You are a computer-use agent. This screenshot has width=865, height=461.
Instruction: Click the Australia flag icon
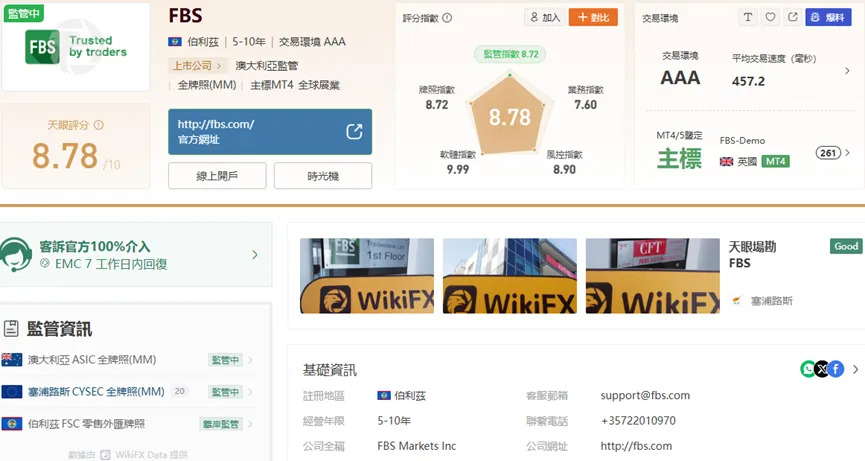(x=12, y=360)
